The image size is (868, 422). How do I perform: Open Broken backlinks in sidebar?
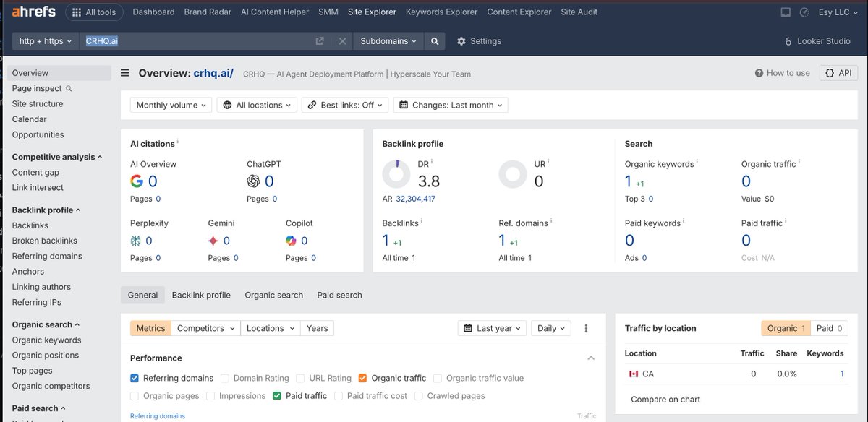tap(44, 241)
